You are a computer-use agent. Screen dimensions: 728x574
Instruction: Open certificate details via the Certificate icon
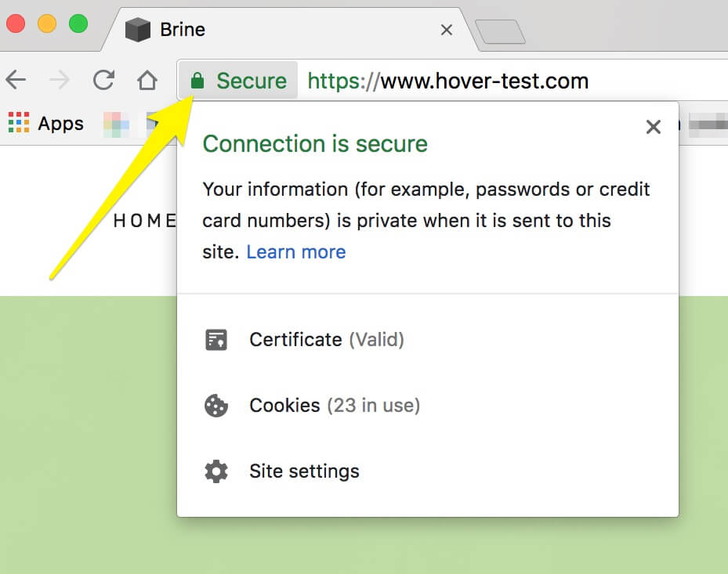point(215,339)
